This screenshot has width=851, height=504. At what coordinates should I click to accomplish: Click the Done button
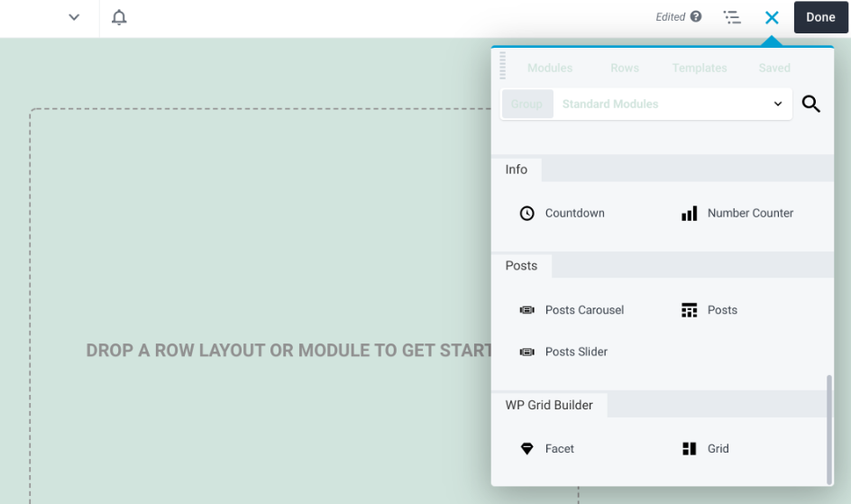pyautogui.click(x=820, y=17)
